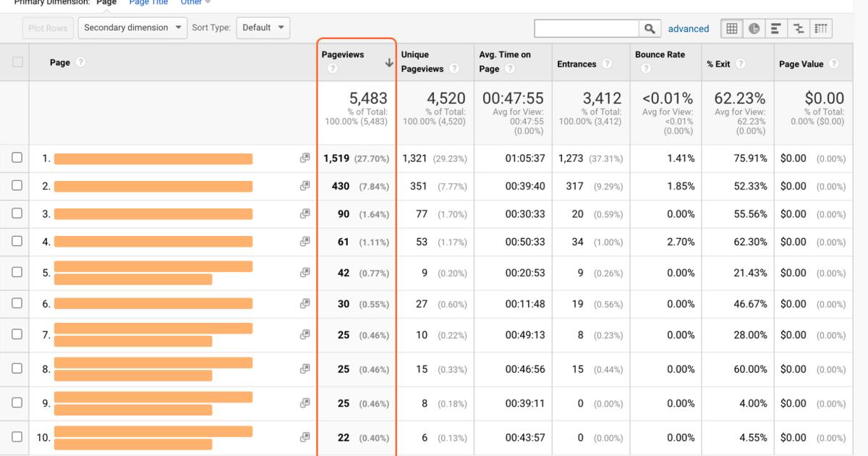Check the row 5 checkbox

point(17,272)
